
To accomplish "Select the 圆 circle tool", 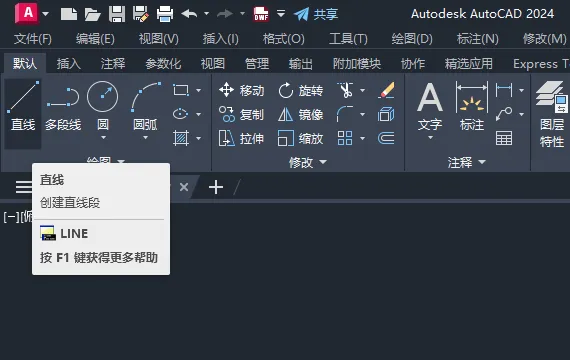I will pyautogui.click(x=103, y=106).
